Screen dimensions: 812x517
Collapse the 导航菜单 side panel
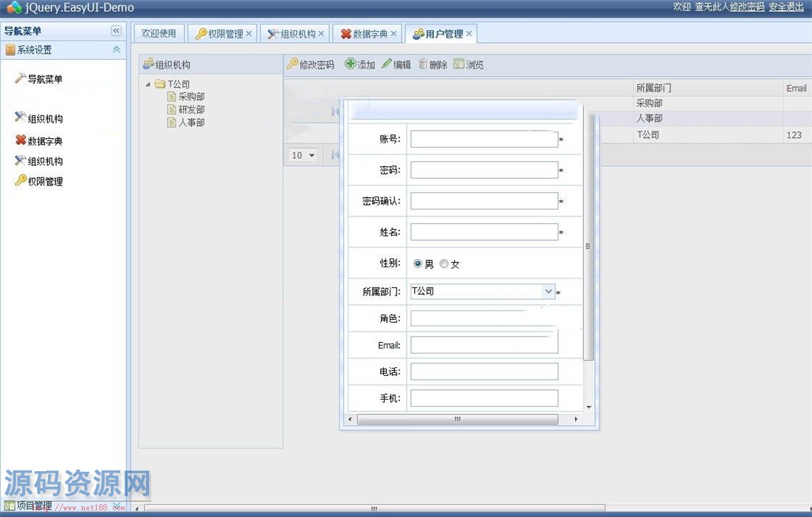[x=116, y=30]
